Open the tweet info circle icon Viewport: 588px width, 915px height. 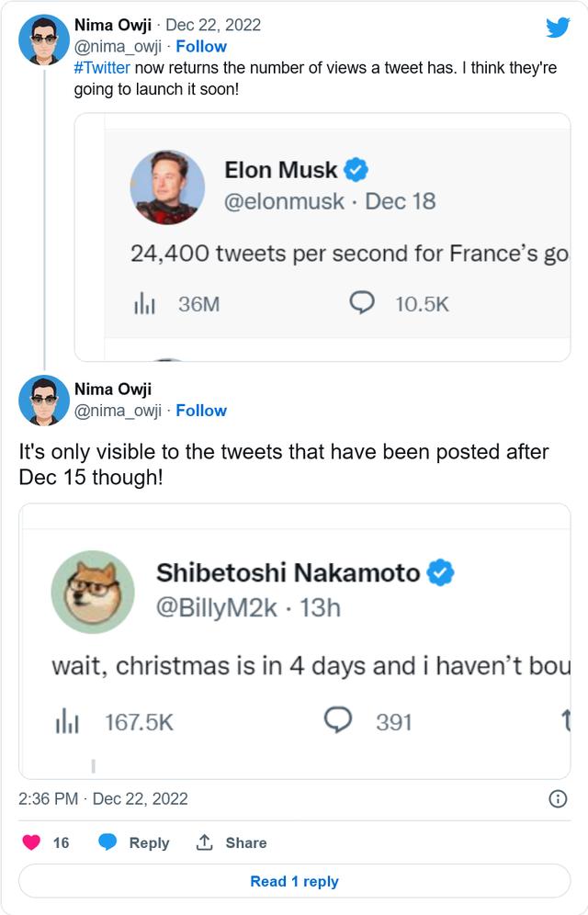click(x=557, y=799)
